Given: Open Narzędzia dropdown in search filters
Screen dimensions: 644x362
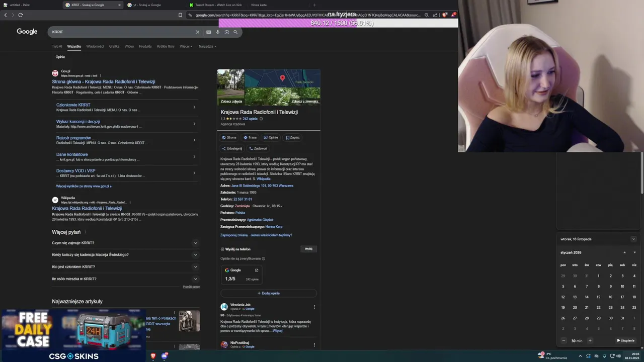Looking at the screenshot, I should tap(207, 46).
